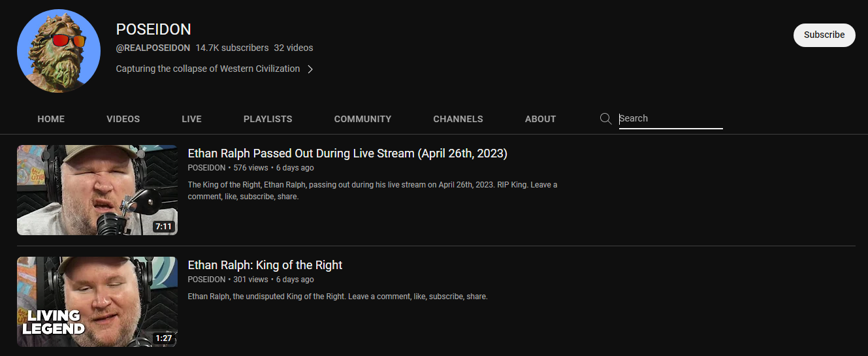Switch to the HOME tab
868x356 pixels.
point(51,119)
